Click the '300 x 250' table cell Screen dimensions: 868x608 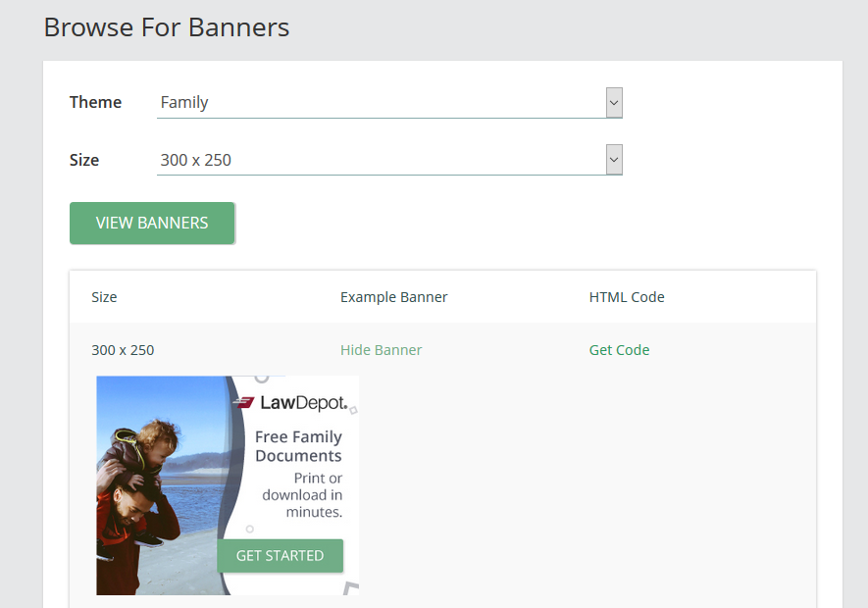pyautogui.click(x=123, y=350)
